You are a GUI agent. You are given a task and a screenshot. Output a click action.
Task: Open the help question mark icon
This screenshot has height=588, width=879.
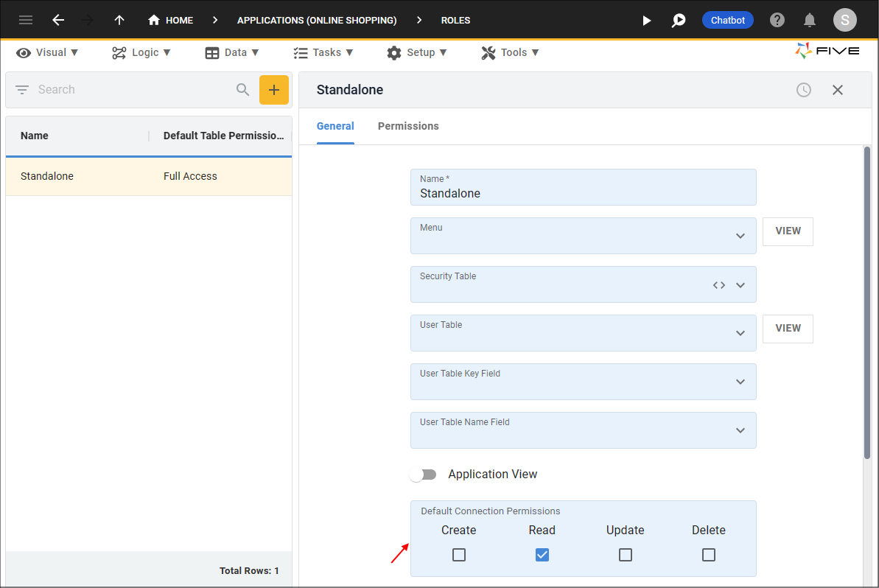777,20
